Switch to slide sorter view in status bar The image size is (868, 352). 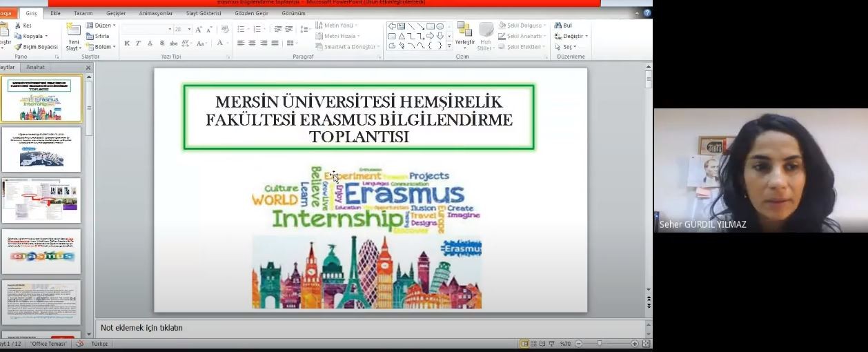(x=534, y=344)
